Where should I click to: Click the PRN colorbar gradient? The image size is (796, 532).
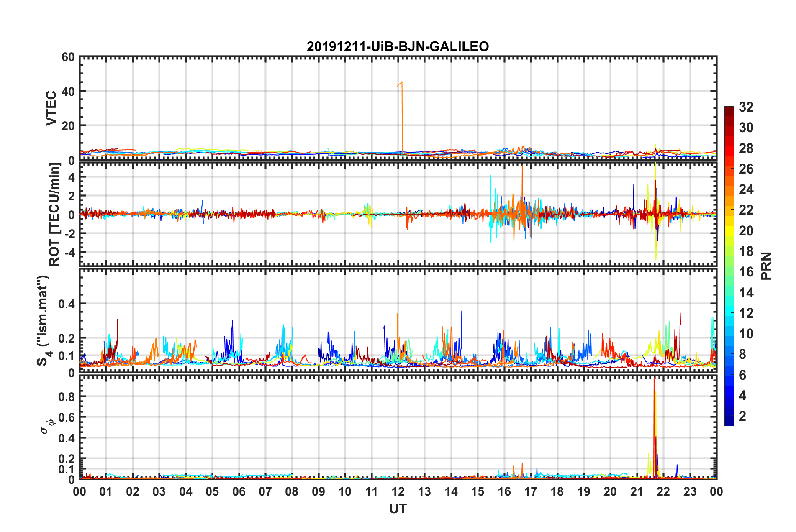click(x=729, y=266)
